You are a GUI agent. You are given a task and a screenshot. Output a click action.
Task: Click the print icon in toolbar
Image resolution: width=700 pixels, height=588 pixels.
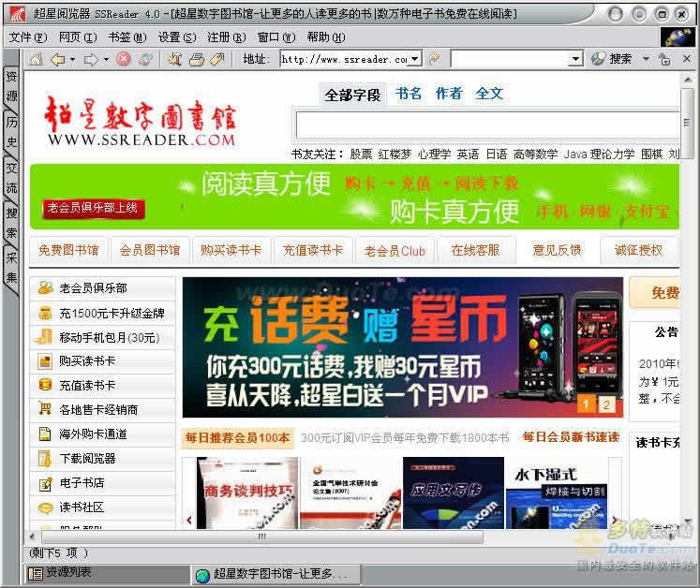[x=197, y=59]
